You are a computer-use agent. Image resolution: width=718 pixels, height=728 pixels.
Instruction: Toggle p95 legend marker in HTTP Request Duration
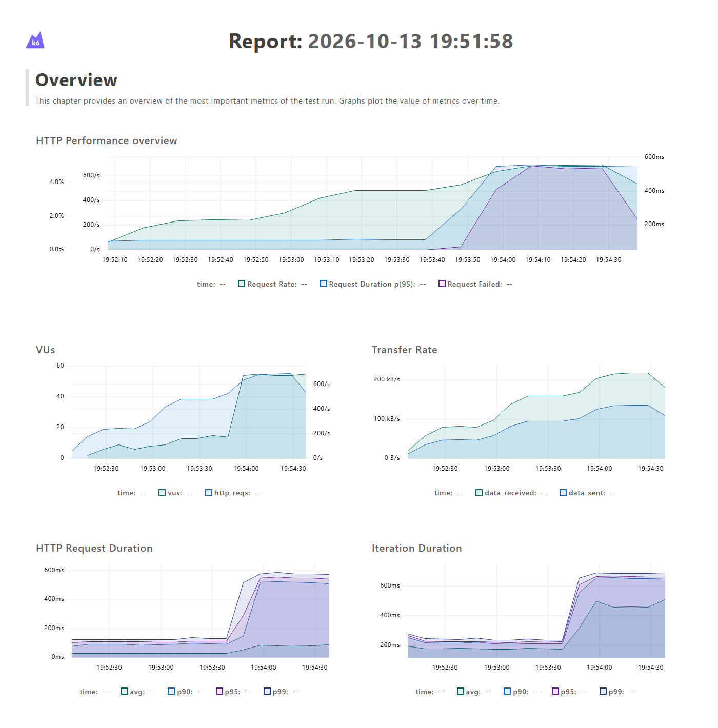pos(220,691)
